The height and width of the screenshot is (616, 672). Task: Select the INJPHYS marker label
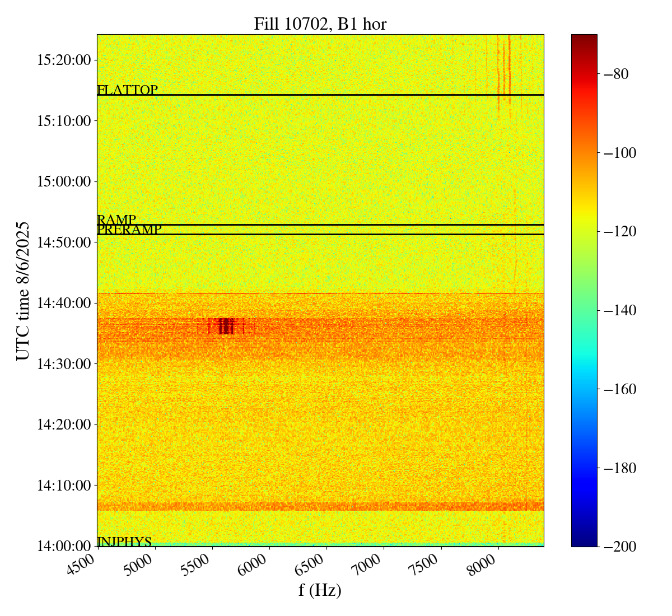[124, 542]
